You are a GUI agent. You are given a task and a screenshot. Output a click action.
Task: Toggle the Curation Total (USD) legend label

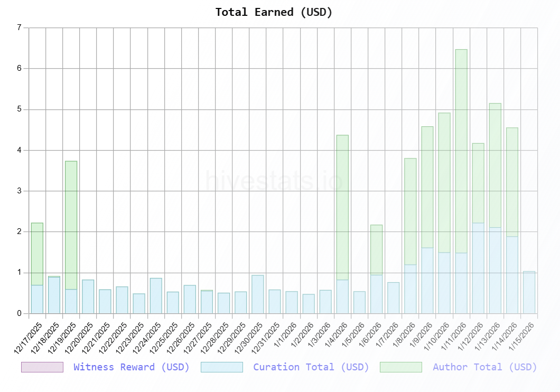pyautogui.click(x=311, y=367)
